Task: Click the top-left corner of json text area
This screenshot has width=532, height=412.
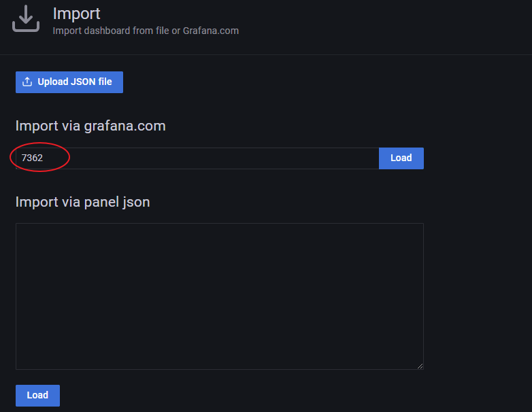Action: click(20, 228)
